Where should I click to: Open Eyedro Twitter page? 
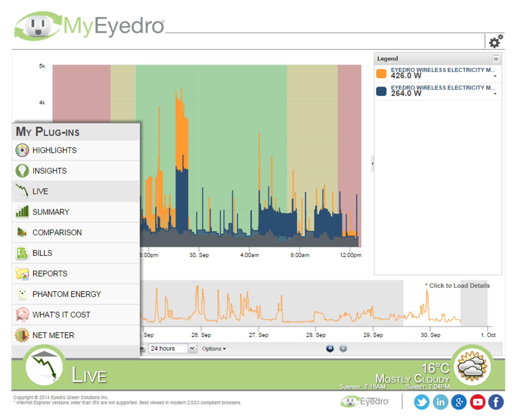pyautogui.click(x=421, y=402)
